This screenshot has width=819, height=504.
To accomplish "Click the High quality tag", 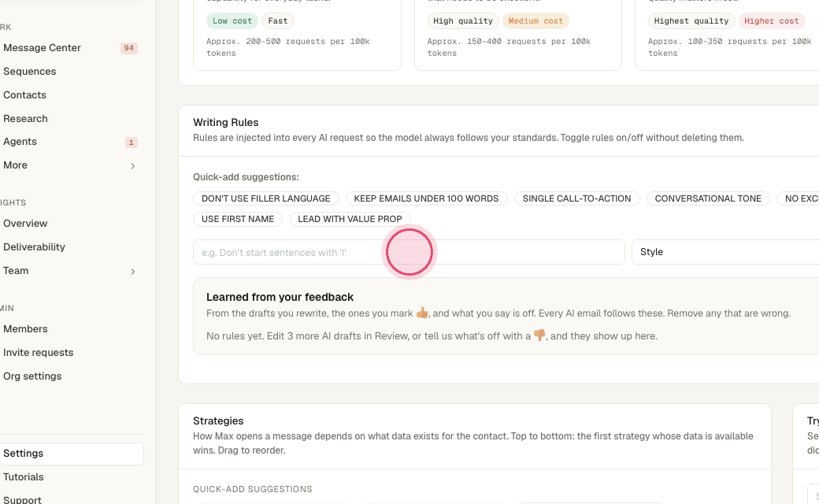I will (x=463, y=21).
